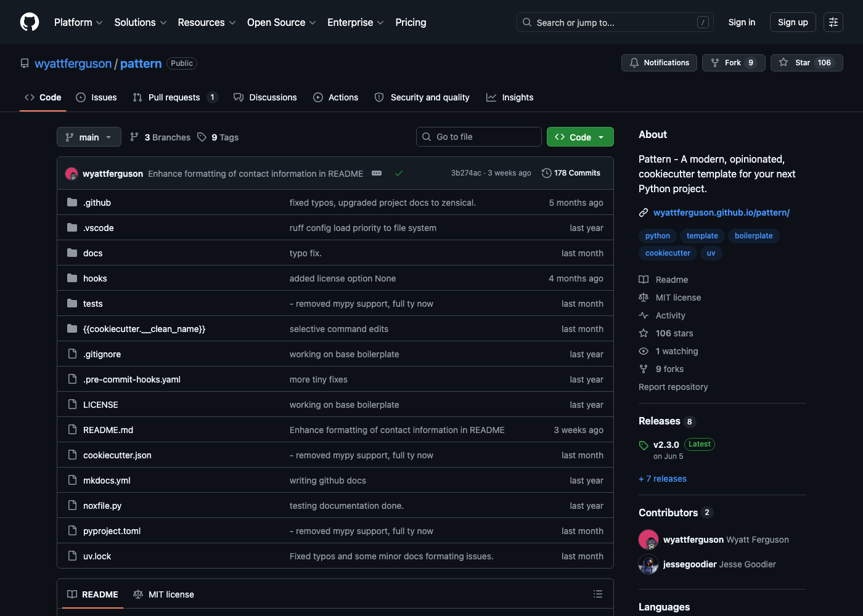This screenshot has height=616, width=863.
Task: Open the appearance settings icon in header
Action: 833,22
